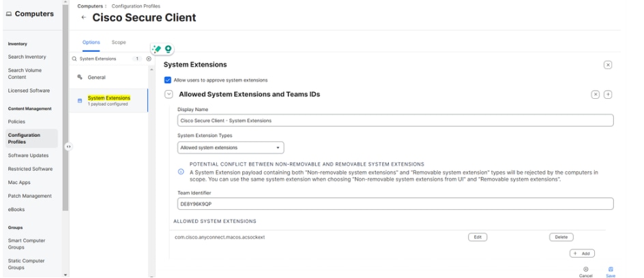The image size is (644, 278).
Task: Add another allowed extensions section with plus
Action: [608, 94]
